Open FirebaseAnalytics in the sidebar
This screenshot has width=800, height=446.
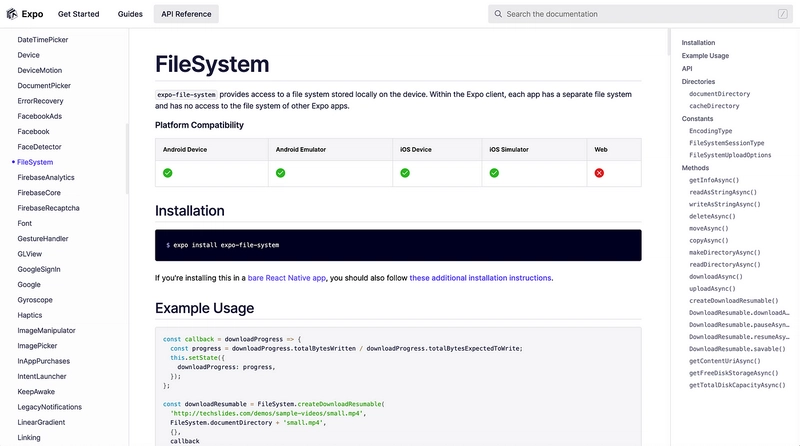pos(46,178)
